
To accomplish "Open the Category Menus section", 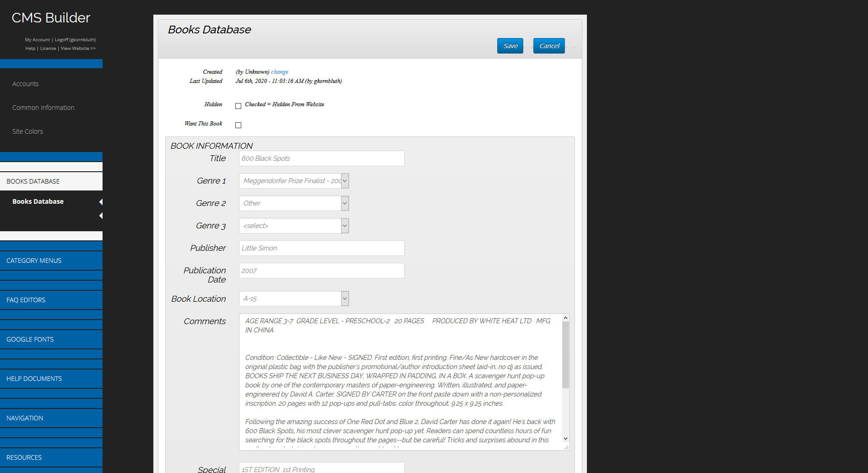I will [x=34, y=261].
